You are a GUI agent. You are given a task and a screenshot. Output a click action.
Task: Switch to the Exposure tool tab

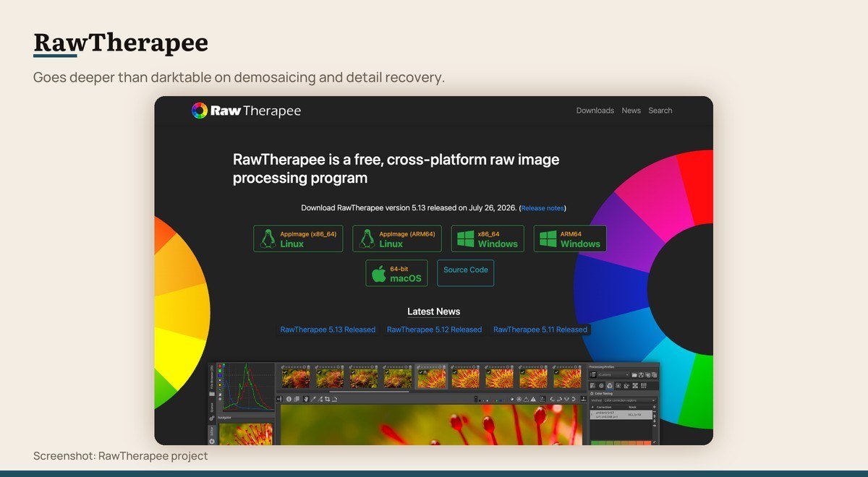[592, 385]
